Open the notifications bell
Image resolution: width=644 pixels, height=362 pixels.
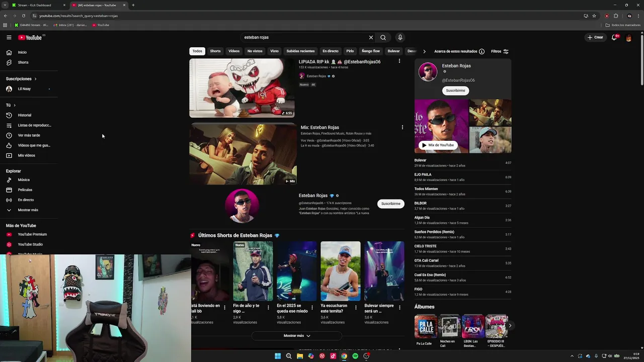(x=614, y=37)
